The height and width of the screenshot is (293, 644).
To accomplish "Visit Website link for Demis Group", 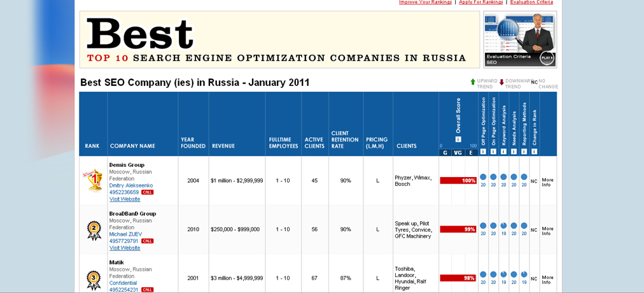I will pyautogui.click(x=125, y=199).
